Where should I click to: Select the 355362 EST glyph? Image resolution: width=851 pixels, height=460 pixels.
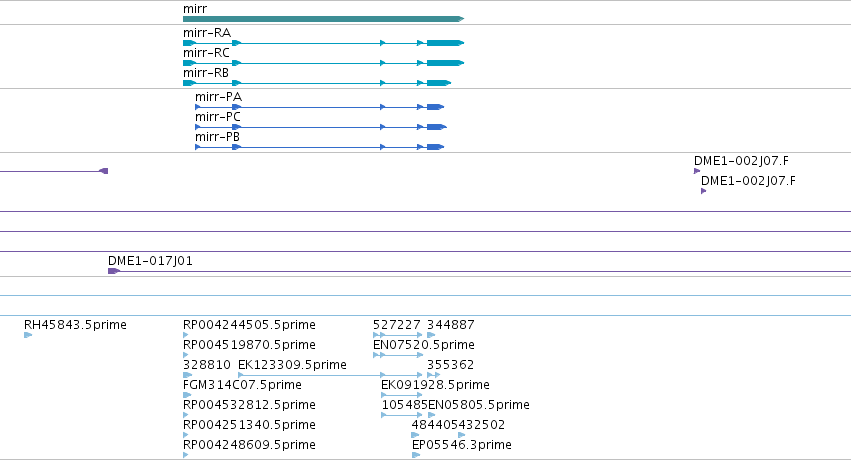pos(434,375)
